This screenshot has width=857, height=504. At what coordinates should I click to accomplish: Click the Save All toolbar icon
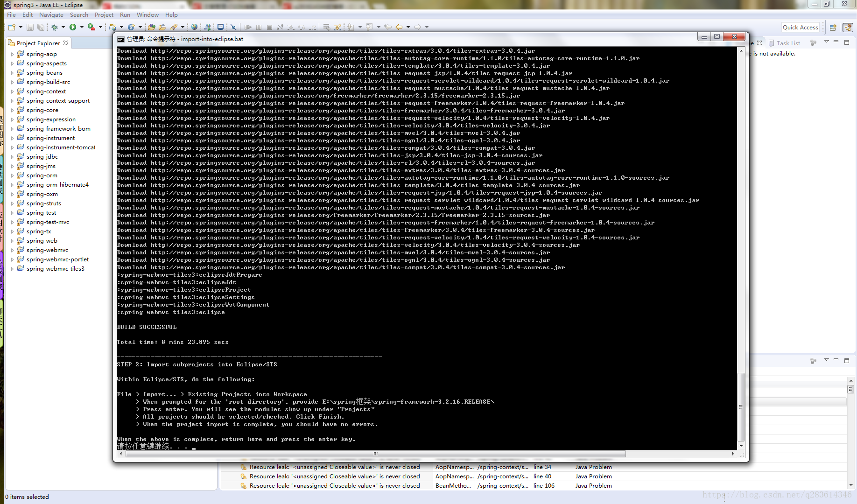(x=41, y=27)
